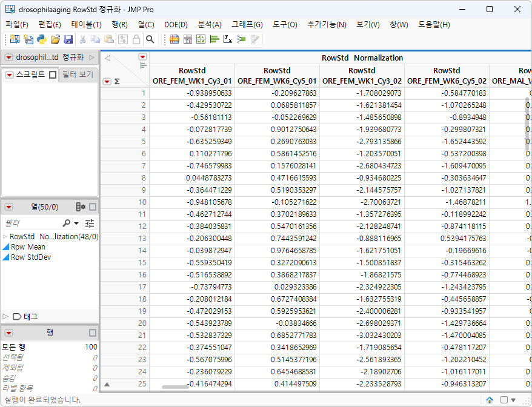This screenshot has height=407, width=532.
Task: Click the RowStd Normalization group header
Action: coord(362,58)
